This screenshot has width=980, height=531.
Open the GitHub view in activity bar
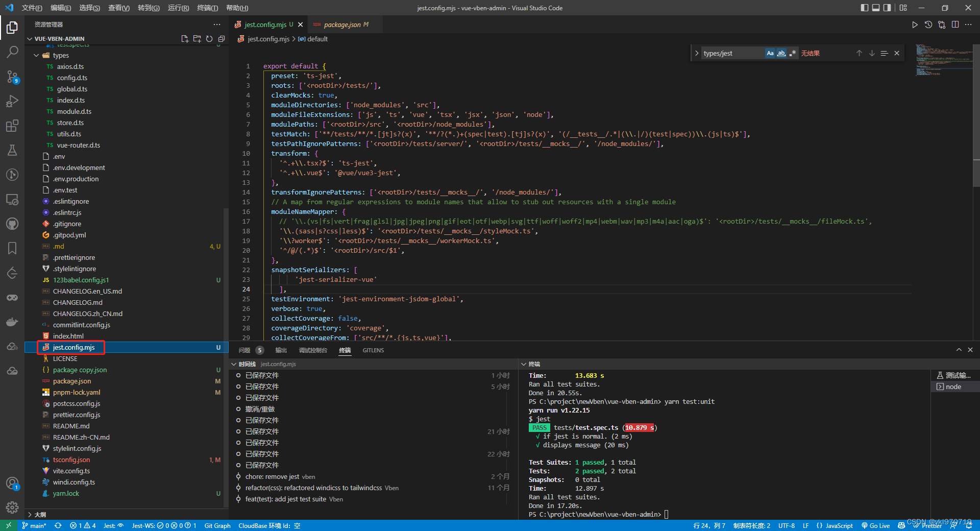(x=12, y=224)
